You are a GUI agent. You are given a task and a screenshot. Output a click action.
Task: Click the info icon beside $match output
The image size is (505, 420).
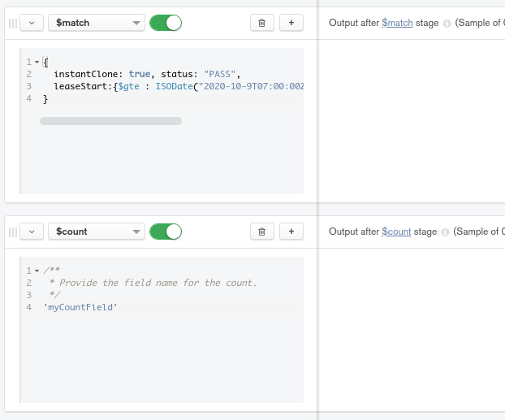(447, 24)
